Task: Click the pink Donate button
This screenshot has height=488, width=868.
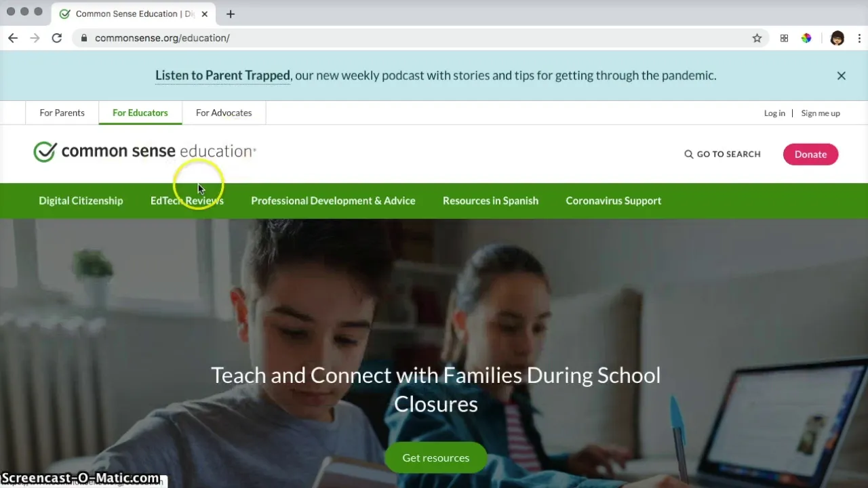Action: click(x=810, y=154)
